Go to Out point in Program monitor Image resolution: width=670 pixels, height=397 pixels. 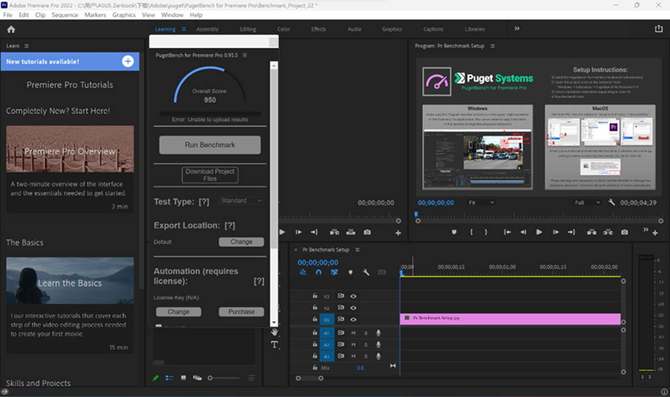pos(571,232)
